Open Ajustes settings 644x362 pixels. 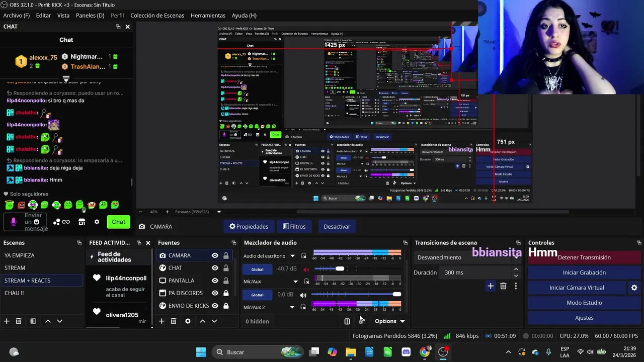coord(584,318)
